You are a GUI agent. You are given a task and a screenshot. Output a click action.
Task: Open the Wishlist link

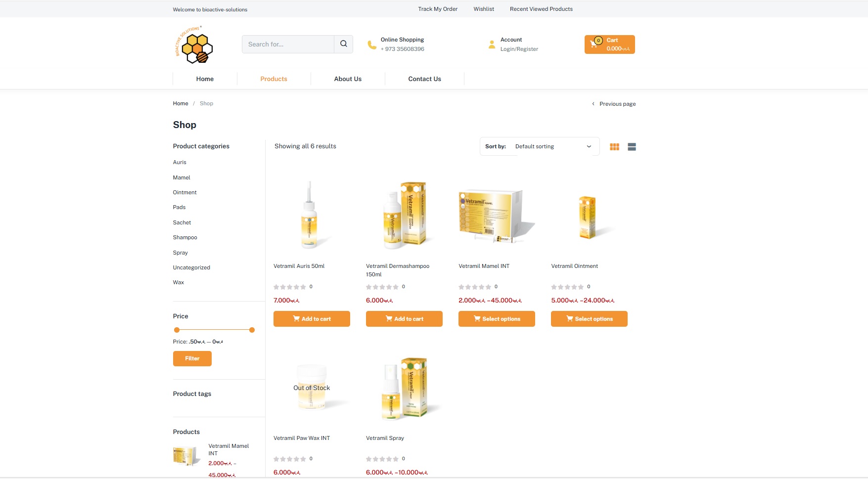484,9
